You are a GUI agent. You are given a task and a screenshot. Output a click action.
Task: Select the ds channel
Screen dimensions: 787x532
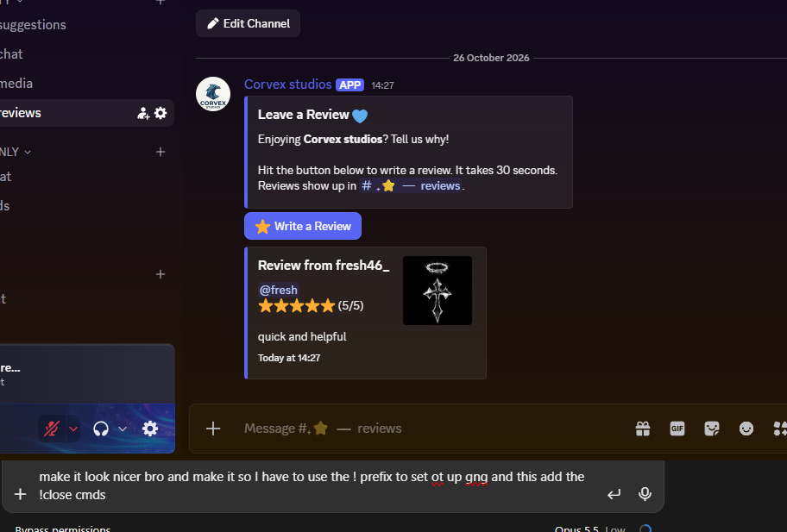click(5, 205)
